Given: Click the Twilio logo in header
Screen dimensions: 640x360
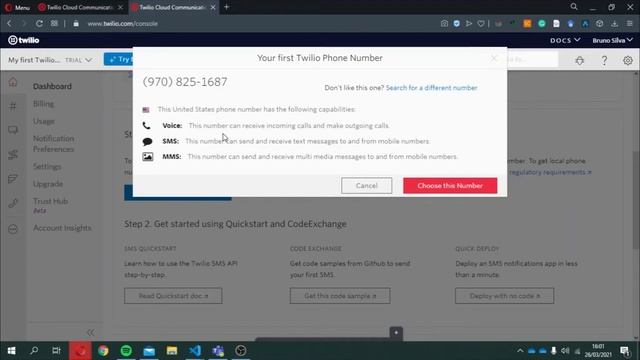Looking at the screenshot, I should coord(24,40).
